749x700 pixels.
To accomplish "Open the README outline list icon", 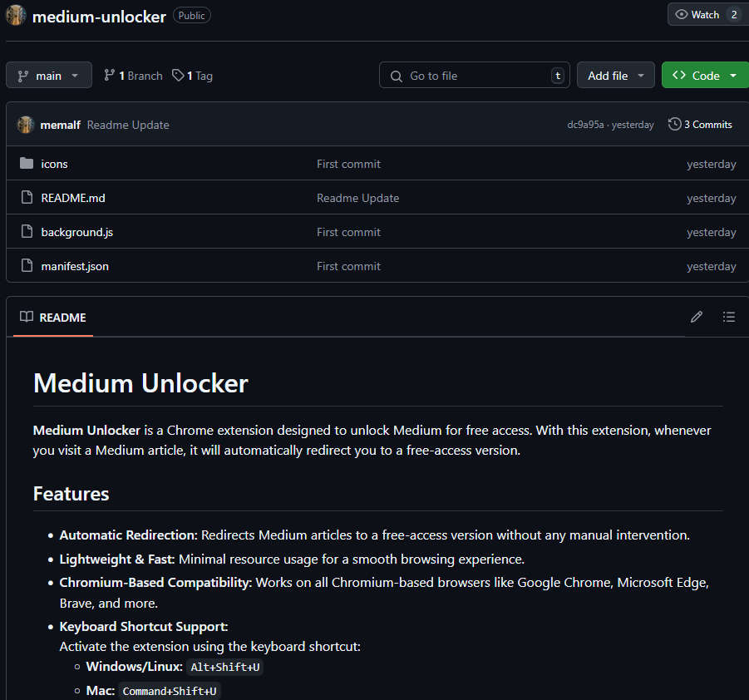I will (728, 317).
